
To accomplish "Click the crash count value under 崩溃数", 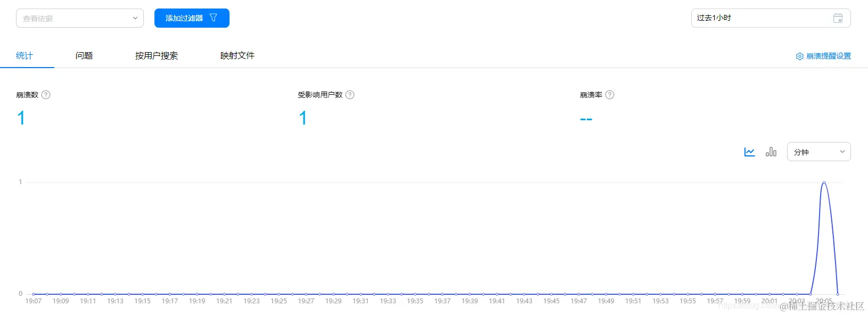I will 21,118.
